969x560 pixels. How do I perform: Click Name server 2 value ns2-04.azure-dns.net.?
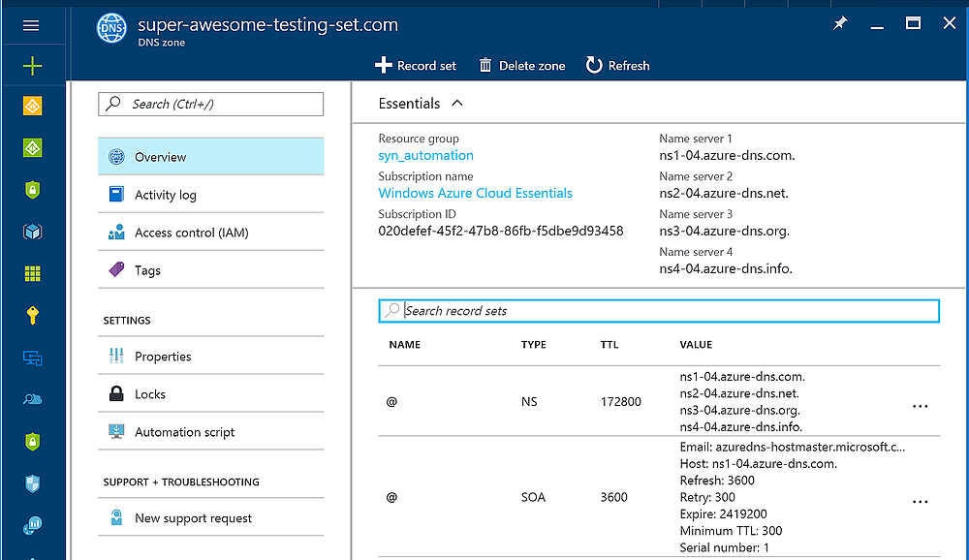coord(724,193)
